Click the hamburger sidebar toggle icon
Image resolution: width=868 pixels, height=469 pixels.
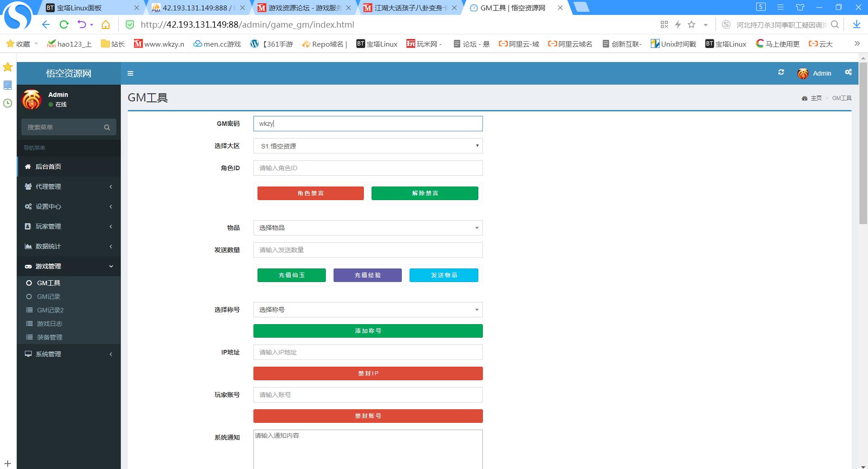click(130, 73)
